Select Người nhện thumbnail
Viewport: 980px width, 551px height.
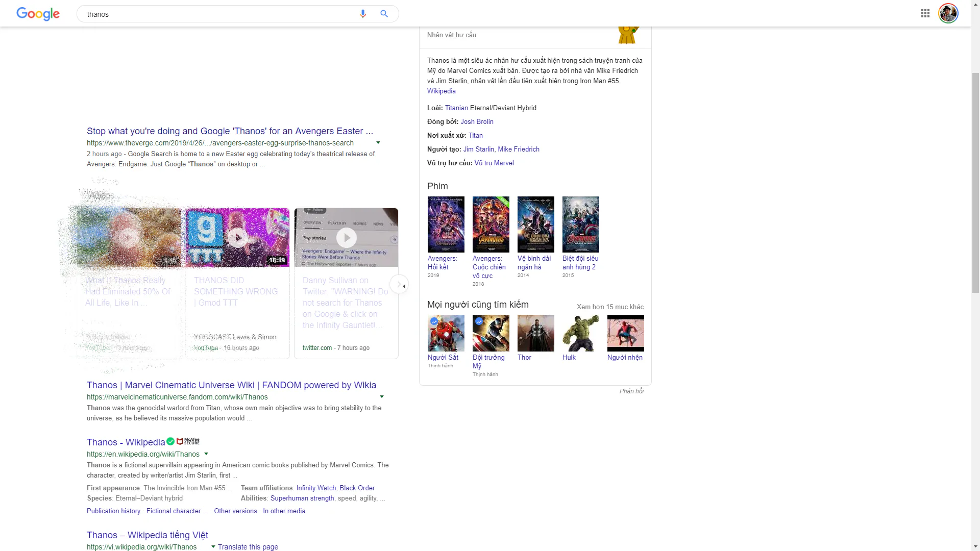[x=626, y=333]
